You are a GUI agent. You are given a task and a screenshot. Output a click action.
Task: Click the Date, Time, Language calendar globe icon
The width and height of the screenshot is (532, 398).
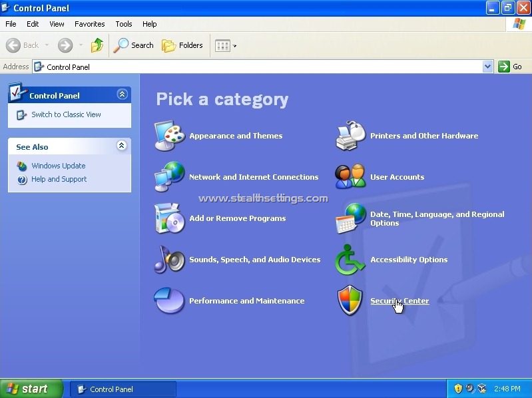pyautogui.click(x=350, y=218)
